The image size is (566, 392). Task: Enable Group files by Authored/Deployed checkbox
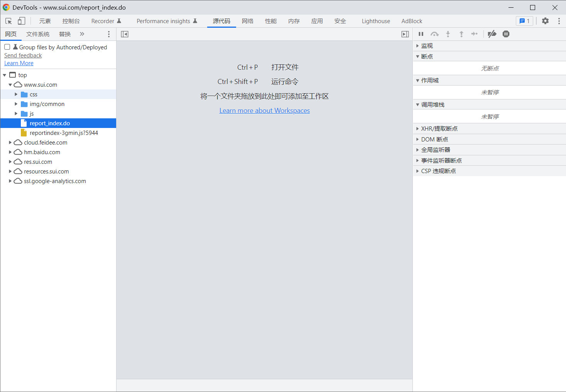(7, 47)
